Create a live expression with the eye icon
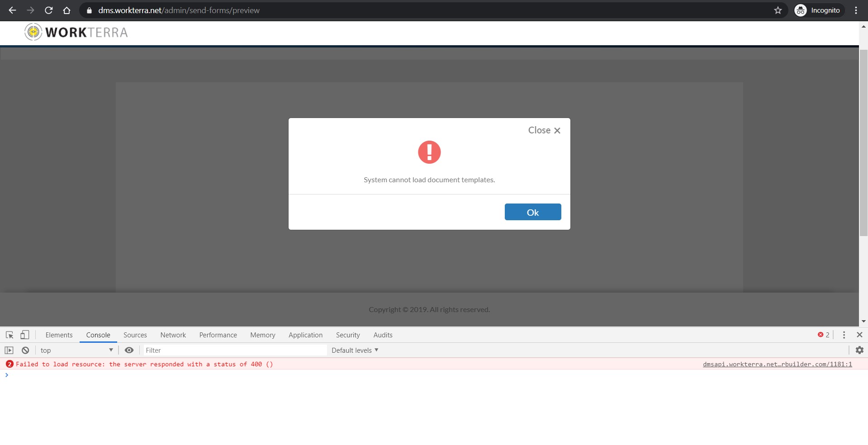Screen dimensions: 868x445 130,350
